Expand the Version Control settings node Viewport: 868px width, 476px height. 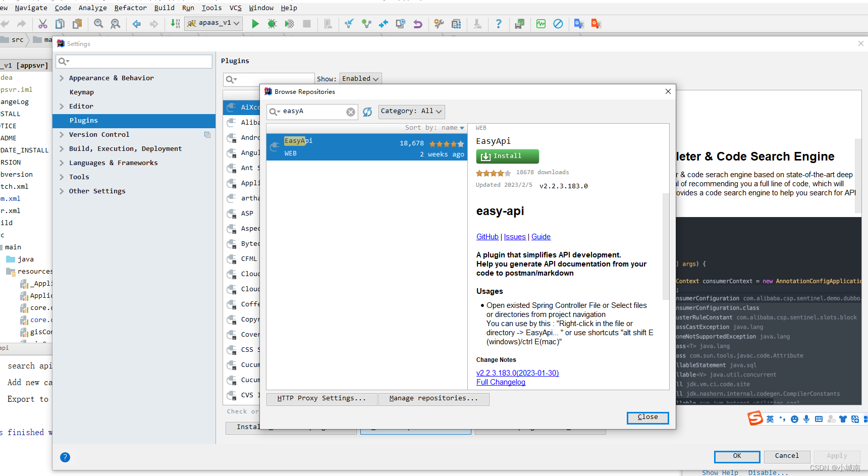point(62,135)
